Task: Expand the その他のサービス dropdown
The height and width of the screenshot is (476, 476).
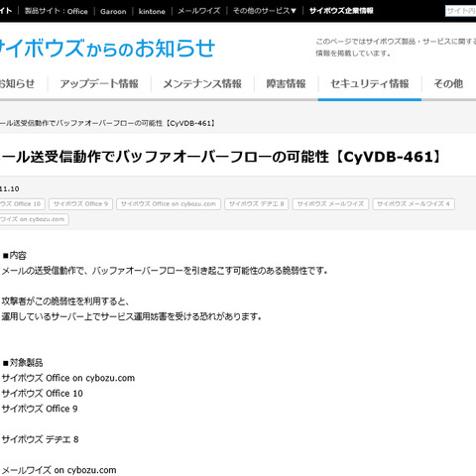Action: coord(265,11)
